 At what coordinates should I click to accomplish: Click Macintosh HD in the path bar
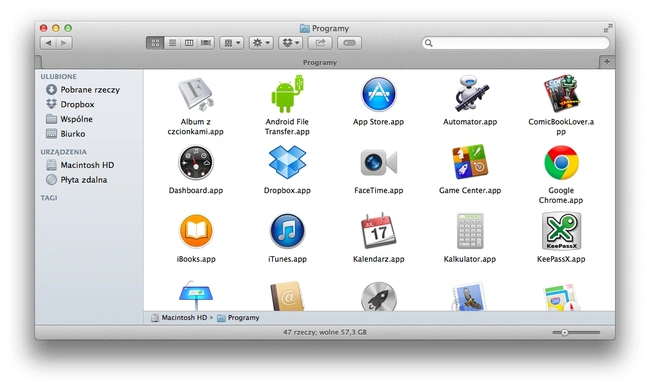tap(179, 318)
